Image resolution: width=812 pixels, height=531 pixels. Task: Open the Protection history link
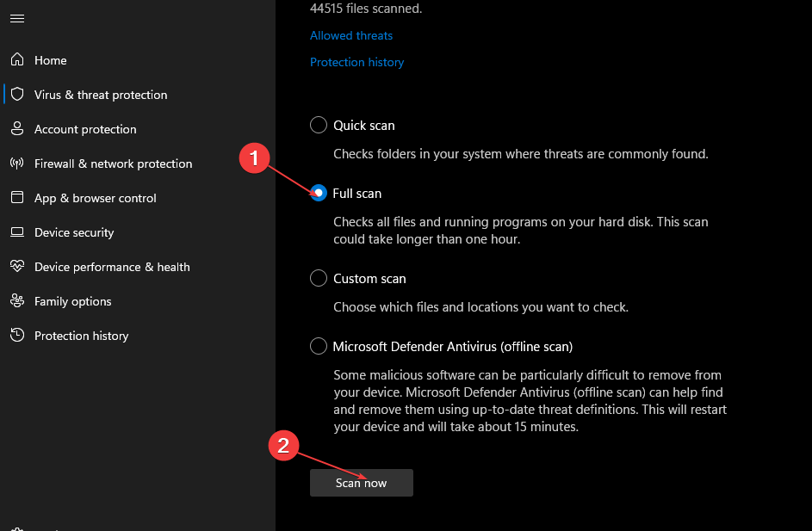pos(356,62)
